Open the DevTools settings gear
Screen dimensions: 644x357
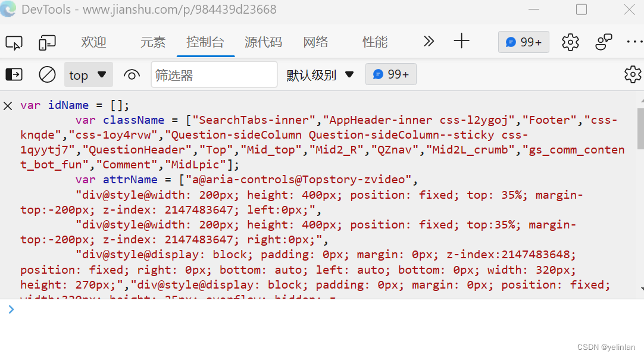[570, 42]
